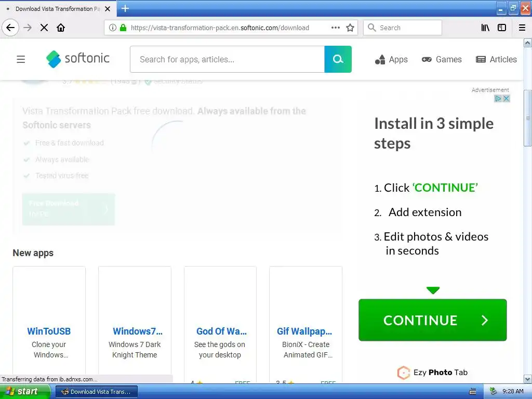Bookmark this page with the star
The height and width of the screenshot is (399, 532).
tap(350, 28)
